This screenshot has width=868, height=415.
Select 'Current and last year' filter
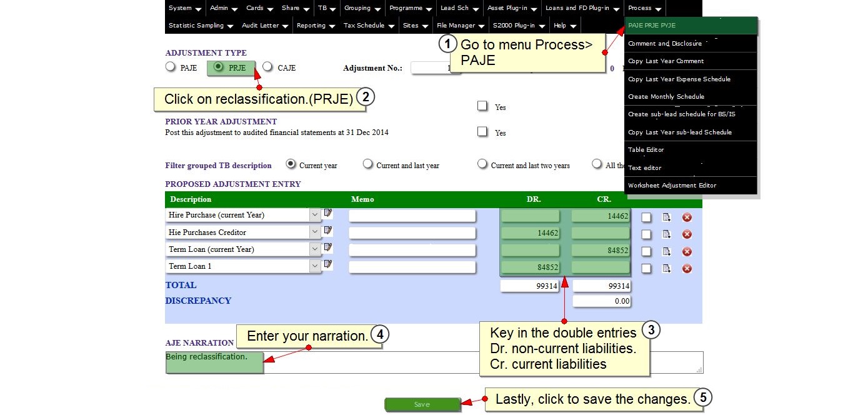[368, 164]
